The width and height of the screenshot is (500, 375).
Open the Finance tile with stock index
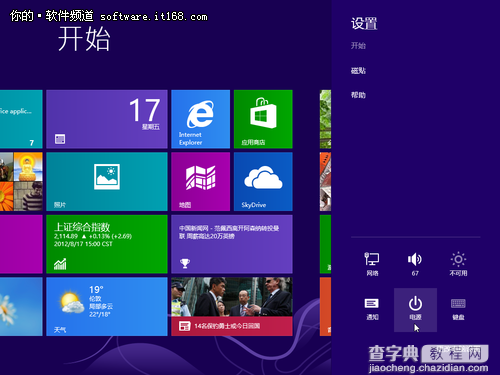(x=107, y=244)
